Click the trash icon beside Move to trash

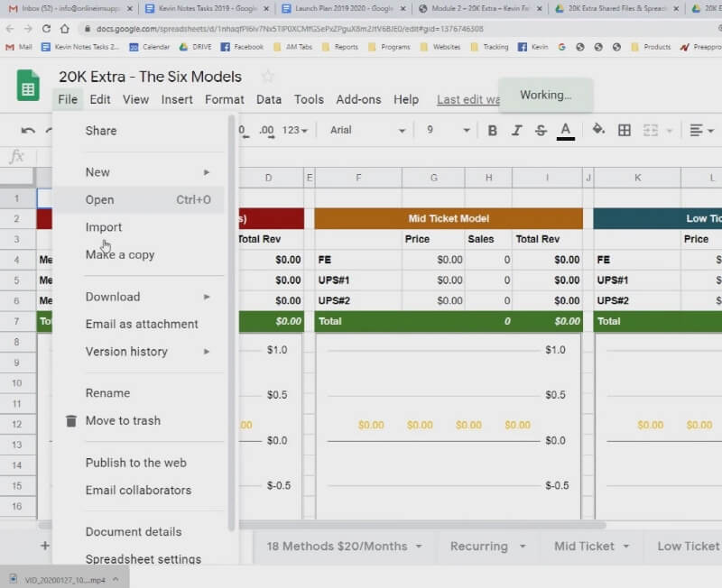pyautogui.click(x=71, y=420)
